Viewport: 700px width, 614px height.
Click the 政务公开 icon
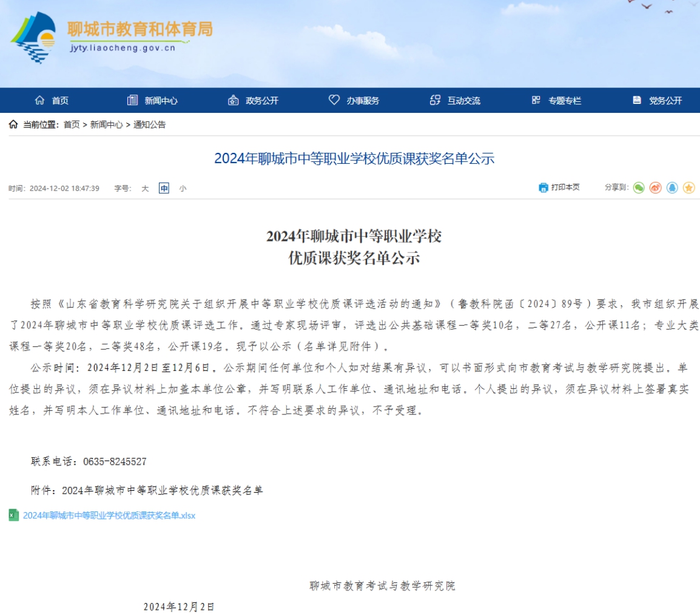[233, 100]
